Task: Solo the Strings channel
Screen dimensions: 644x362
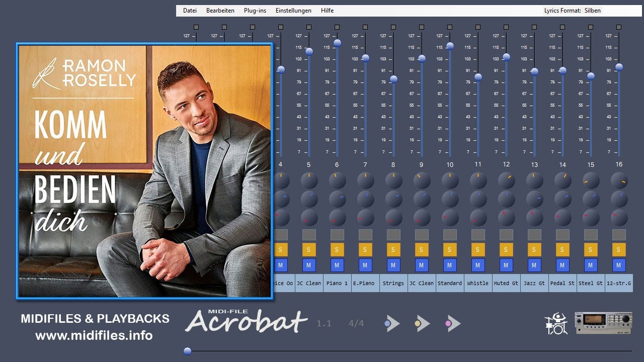Action: pyautogui.click(x=393, y=249)
